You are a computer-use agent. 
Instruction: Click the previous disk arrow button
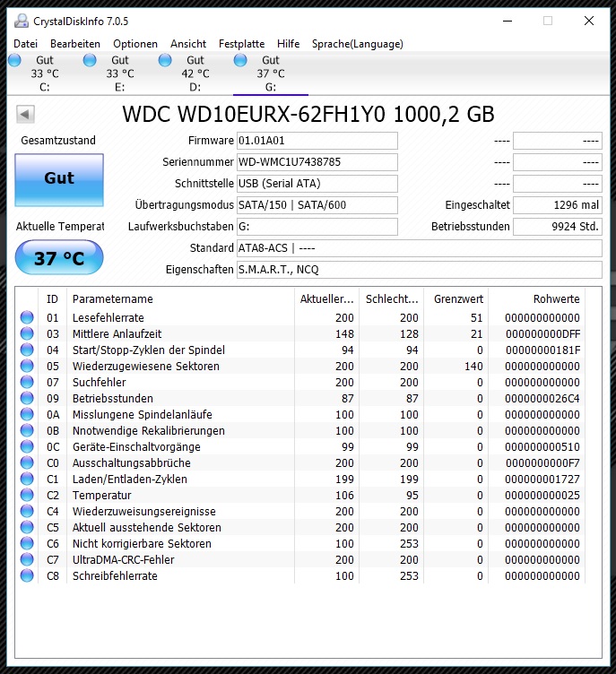pyautogui.click(x=25, y=114)
